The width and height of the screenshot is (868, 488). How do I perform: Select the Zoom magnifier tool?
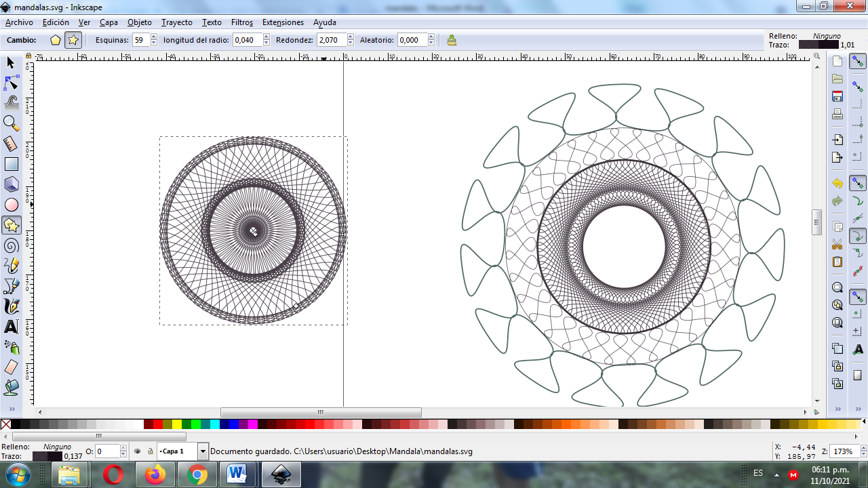point(11,123)
